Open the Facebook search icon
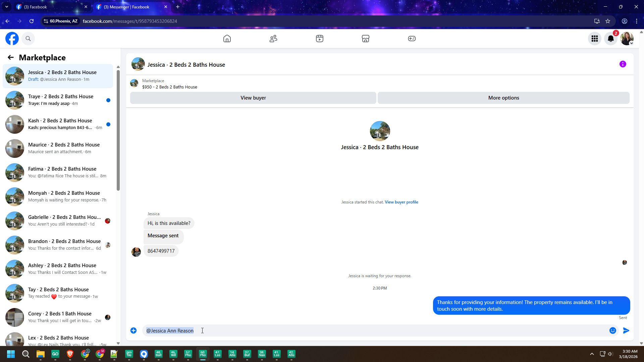Viewport: 644px width, 362px height. [x=28, y=39]
